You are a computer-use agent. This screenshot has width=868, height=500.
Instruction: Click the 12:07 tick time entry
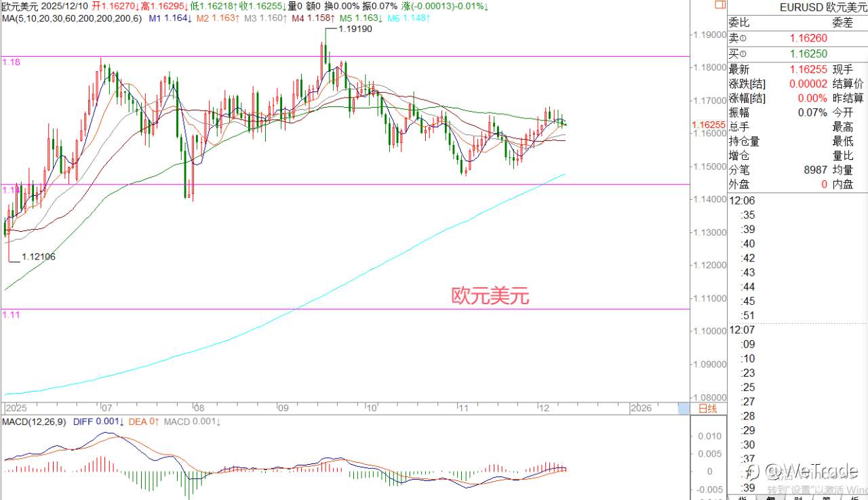tap(742, 330)
